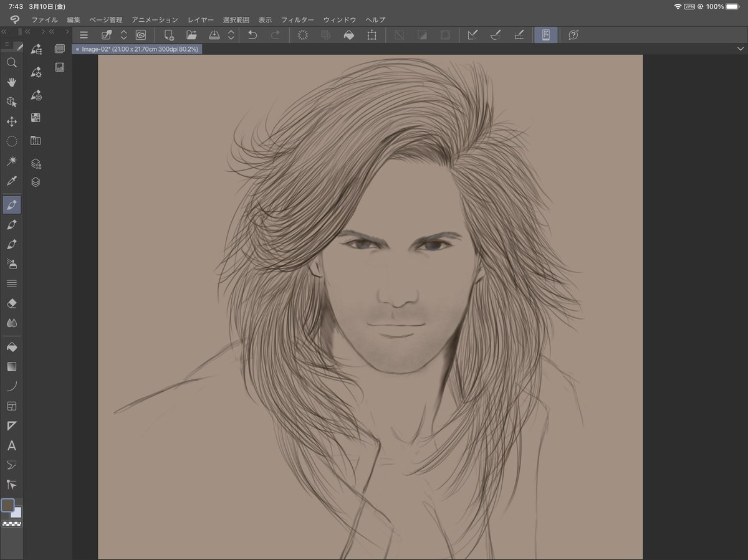
Task: Toggle Snap to Ruler
Action: [x=472, y=35]
